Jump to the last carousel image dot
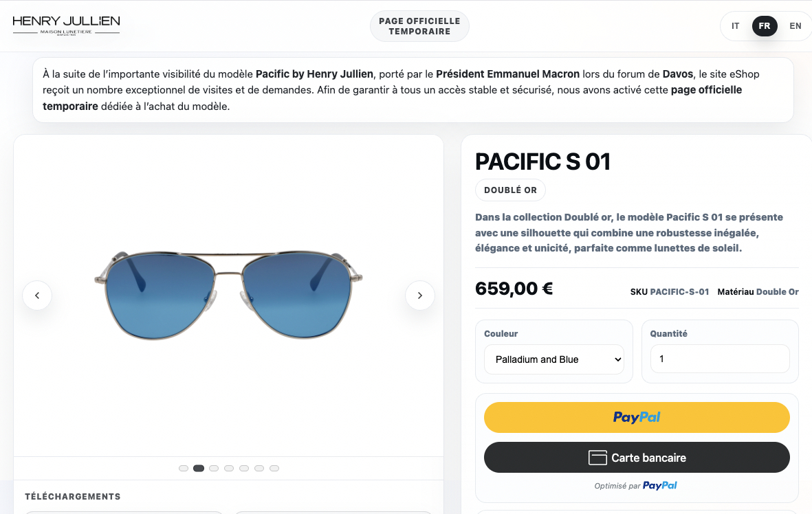 click(x=274, y=469)
